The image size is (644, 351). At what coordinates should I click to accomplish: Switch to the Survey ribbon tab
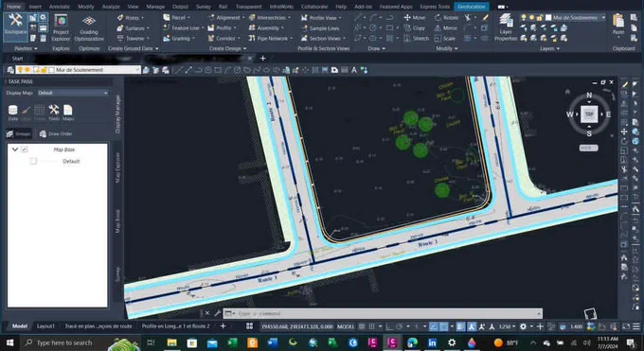click(203, 7)
